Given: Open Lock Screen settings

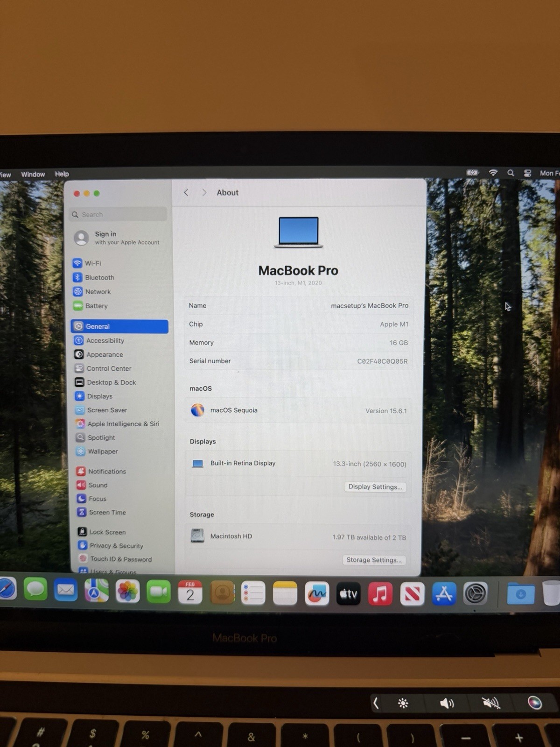Looking at the screenshot, I should click(x=102, y=532).
